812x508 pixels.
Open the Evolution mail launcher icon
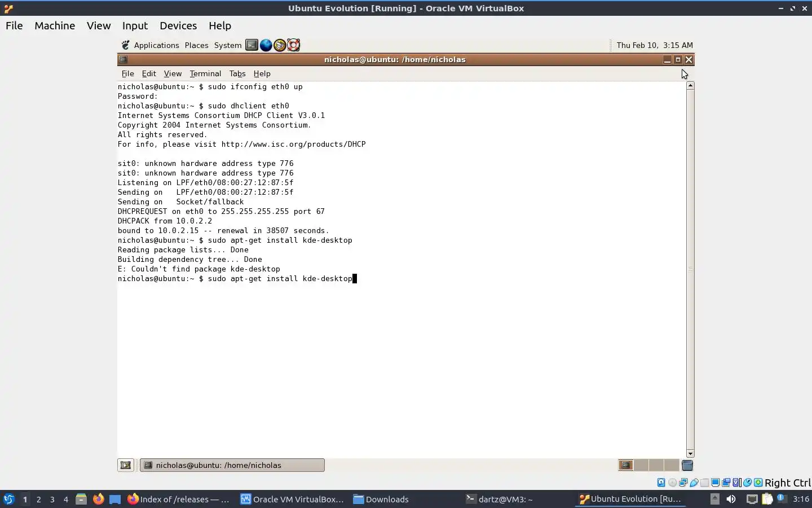pos(280,45)
